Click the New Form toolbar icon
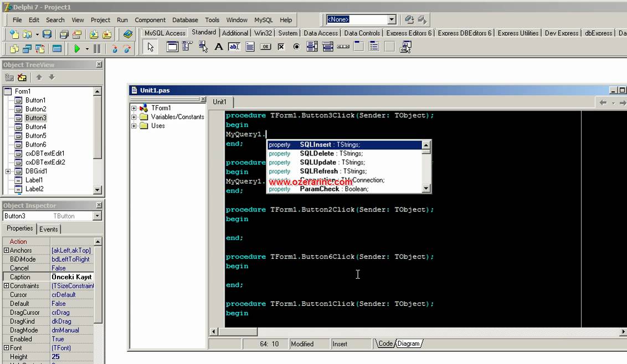The width and height of the screenshot is (627, 364). 57,49
